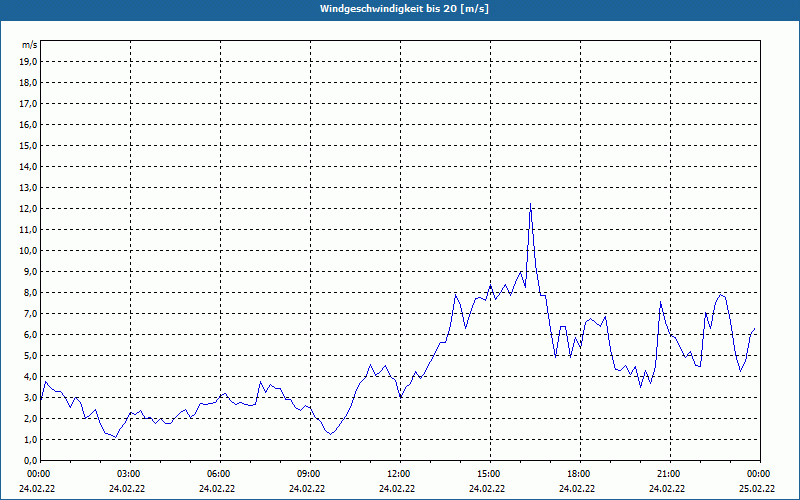Click the 0,0 y-axis label
The height and width of the screenshot is (500, 800).
coord(30,461)
